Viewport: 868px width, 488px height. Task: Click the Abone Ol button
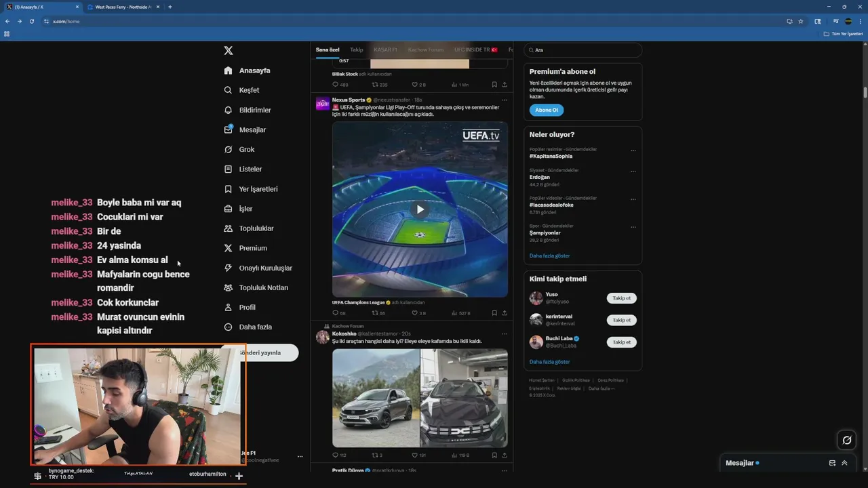click(547, 110)
